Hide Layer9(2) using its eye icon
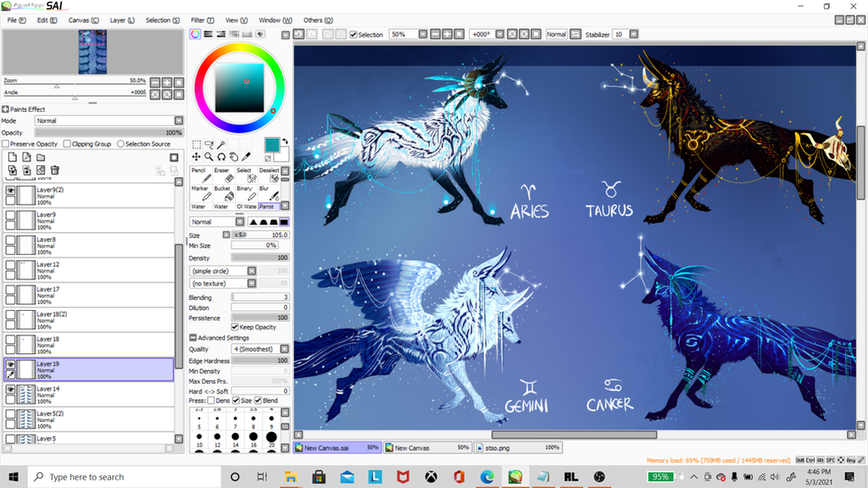The height and width of the screenshot is (488, 868). pyautogui.click(x=10, y=191)
